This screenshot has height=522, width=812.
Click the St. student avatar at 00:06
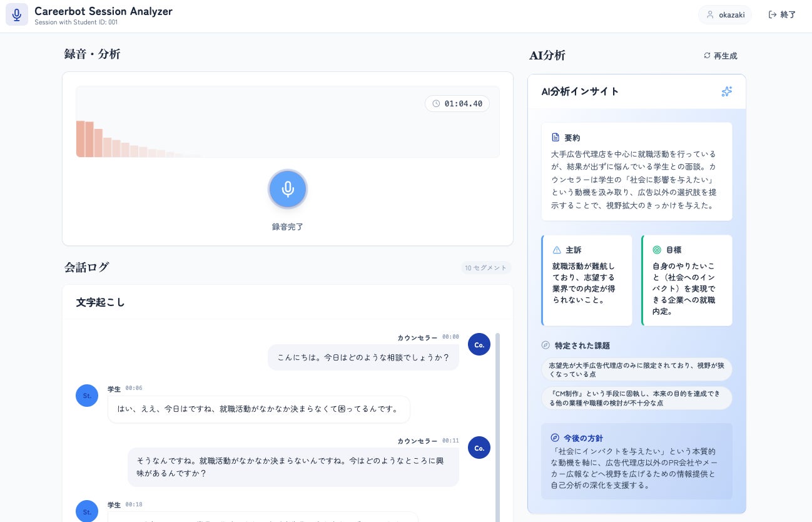[x=87, y=396]
